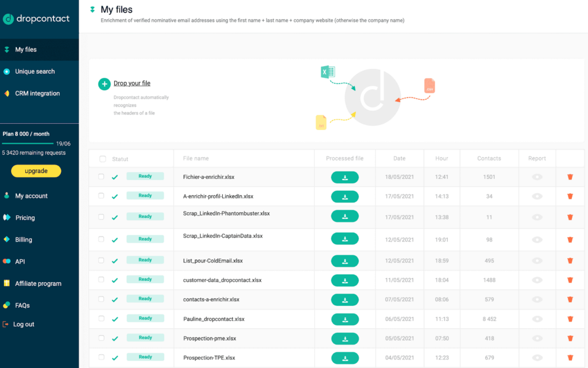
Task: Go to CRM integration in the sidebar
Action: [37, 93]
